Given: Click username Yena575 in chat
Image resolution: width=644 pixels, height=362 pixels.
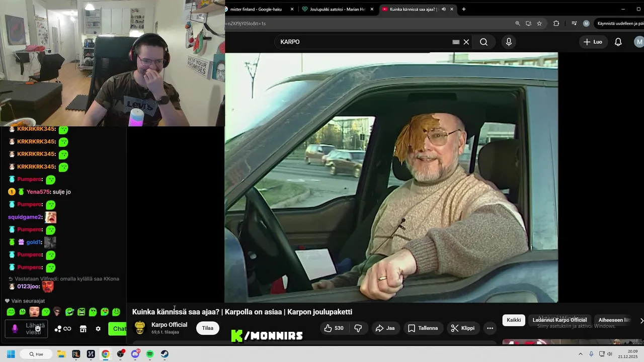Looking at the screenshot, I should (38, 192).
